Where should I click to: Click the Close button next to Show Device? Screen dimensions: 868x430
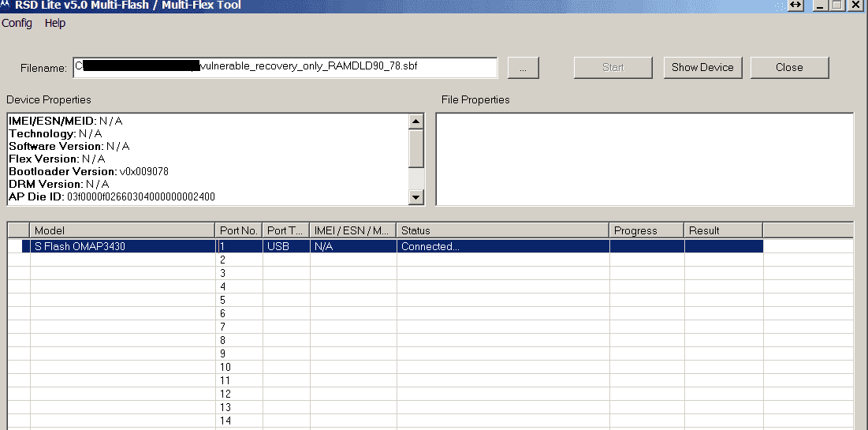click(789, 68)
